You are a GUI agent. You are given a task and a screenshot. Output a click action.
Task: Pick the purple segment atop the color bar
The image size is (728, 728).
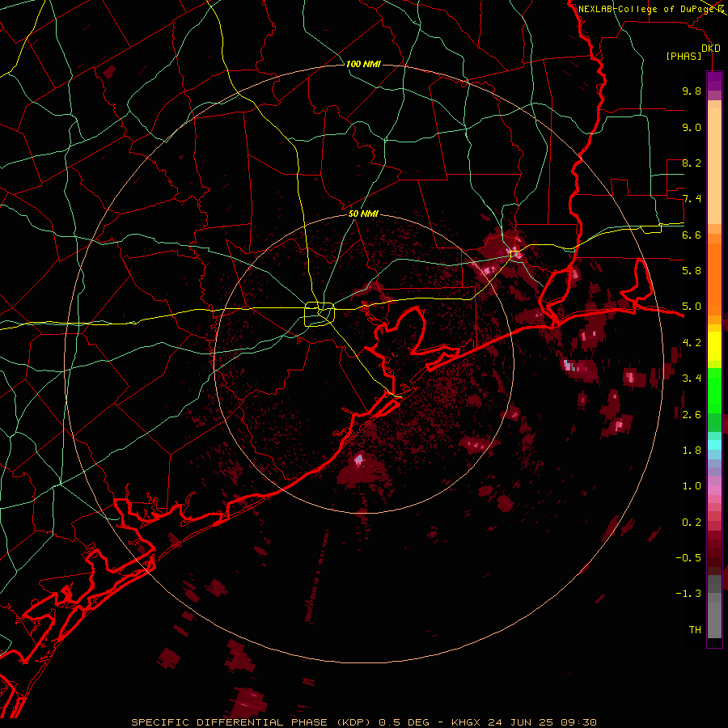714,81
